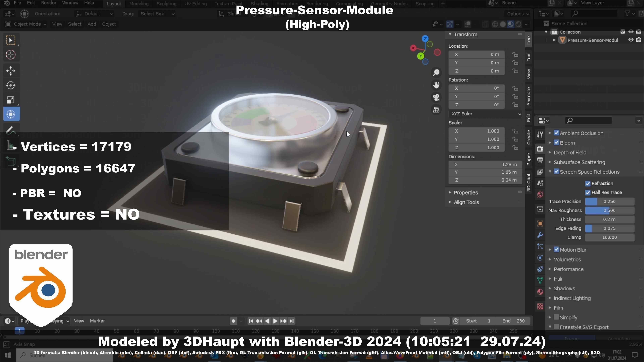Image resolution: width=644 pixels, height=362 pixels.
Task: Open the File menu
Action: click(x=17, y=3)
